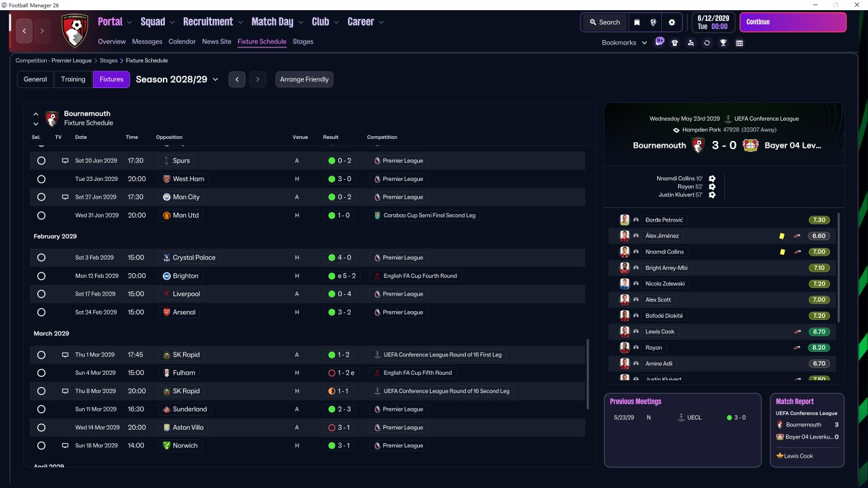Click the navigation back arrow
Image resolution: width=868 pixels, height=488 pixels.
coord(24,30)
